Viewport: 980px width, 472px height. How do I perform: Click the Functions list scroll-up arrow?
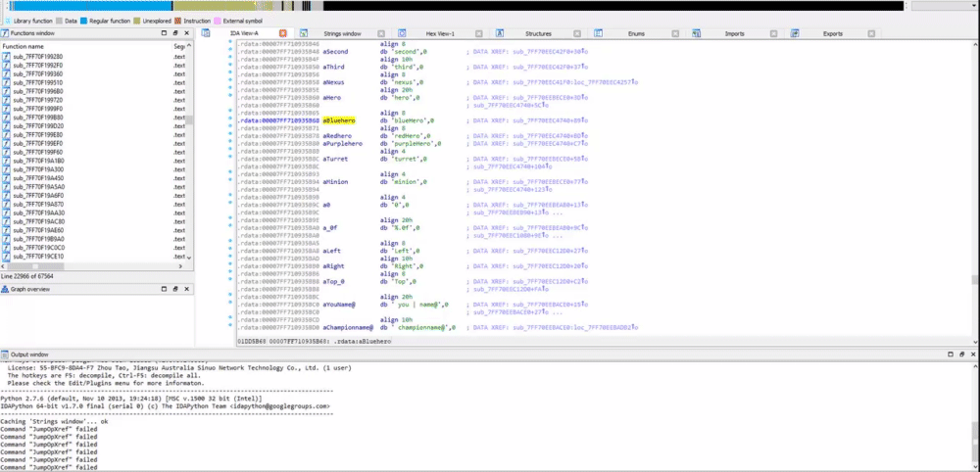tap(189, 46)
